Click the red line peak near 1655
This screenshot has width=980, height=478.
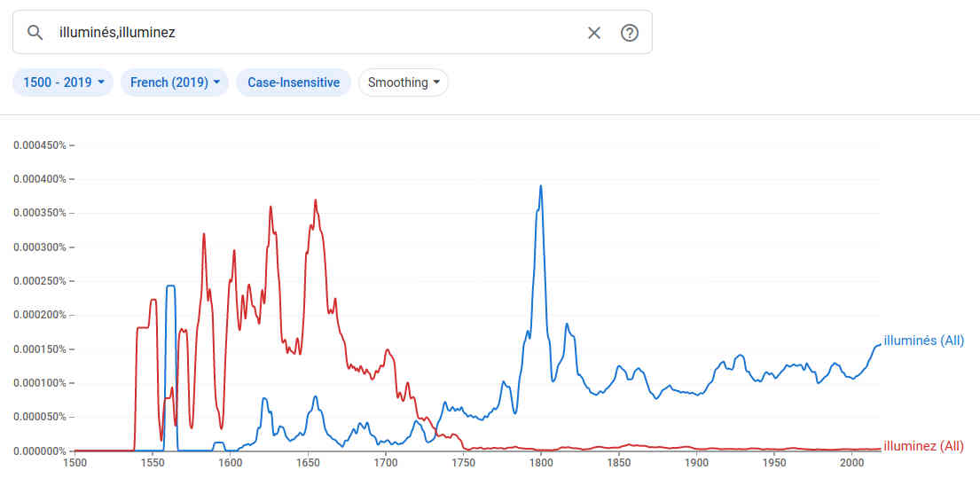coord(315,201)
